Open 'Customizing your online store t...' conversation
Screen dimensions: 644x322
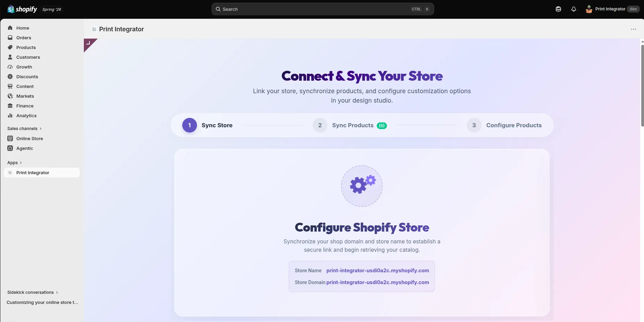(x=42, y=303)
